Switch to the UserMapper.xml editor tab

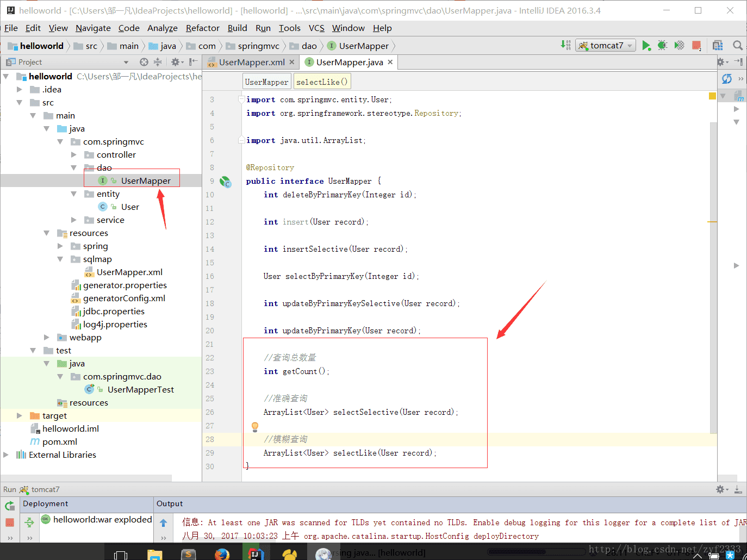[251, 62]
